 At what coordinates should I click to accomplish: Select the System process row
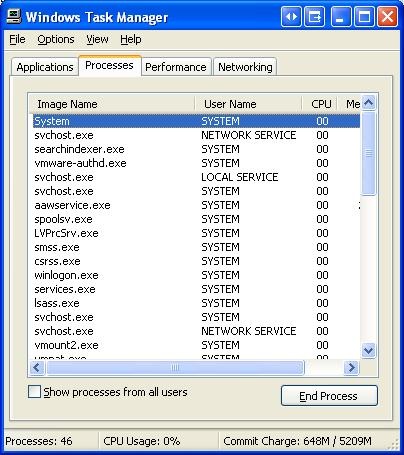coord(196,121)
